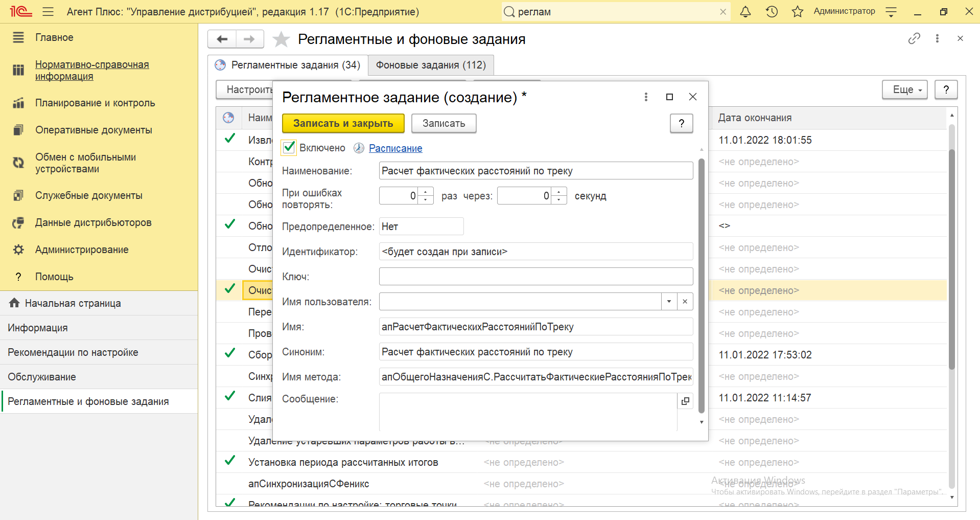Decrease retry interval seconds
The height and width of the screenshot is (520, 980).
(559, 200)
